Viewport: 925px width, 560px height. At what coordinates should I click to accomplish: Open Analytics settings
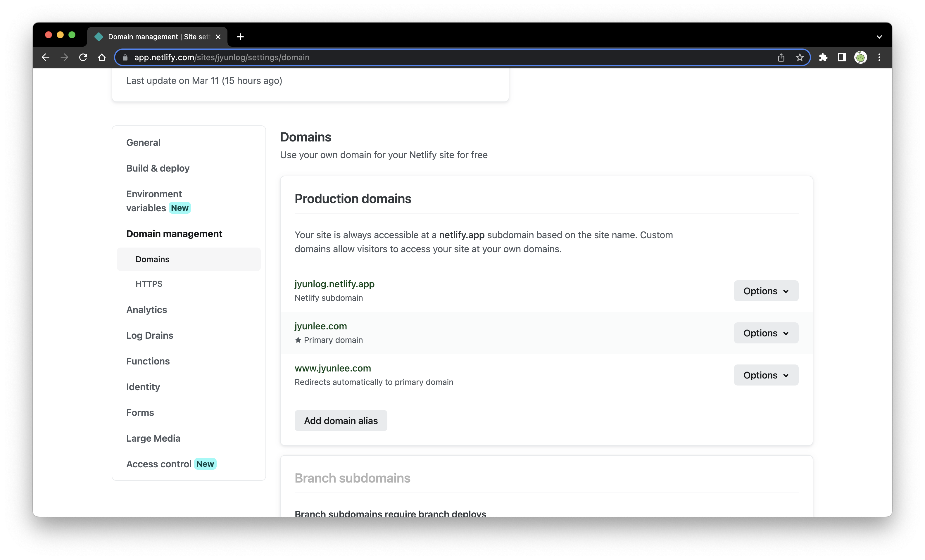[x=146, y=310]
